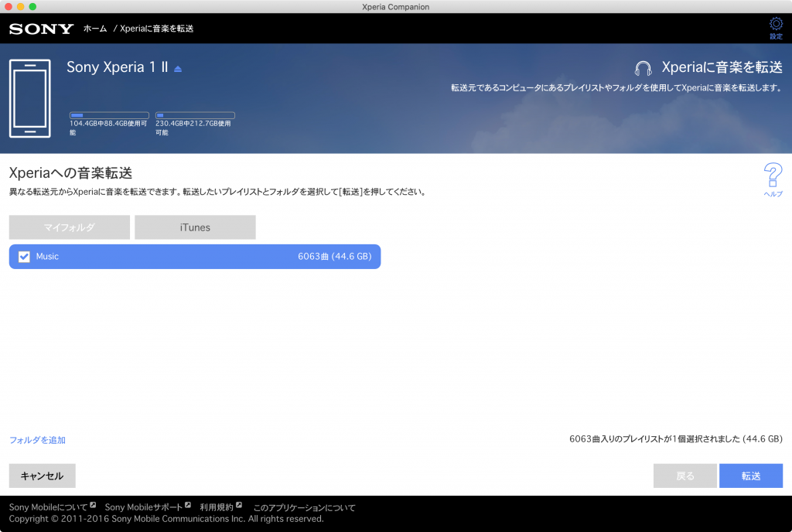Image resolution: width=792 pixels, height=532 pixels.
Task: Click the eject icon beside Sony Xperia 1 II
Action: [x=178, y=69]
